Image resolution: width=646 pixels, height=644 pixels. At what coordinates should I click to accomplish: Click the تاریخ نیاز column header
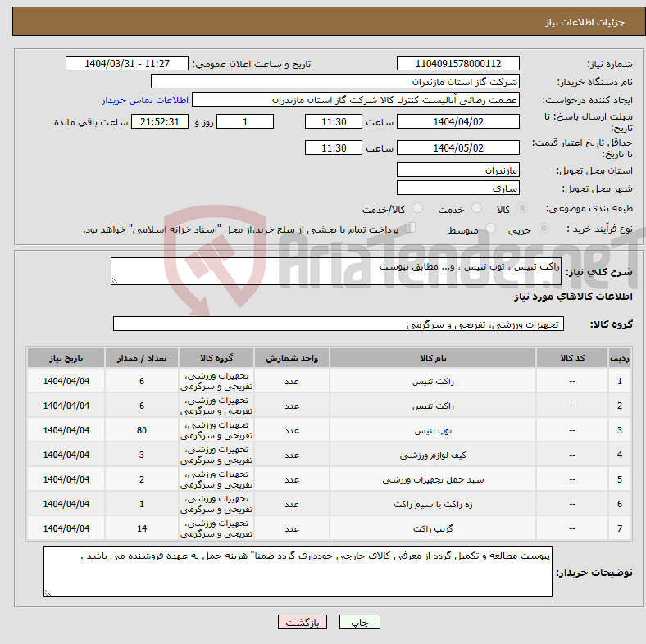[66, 358]
